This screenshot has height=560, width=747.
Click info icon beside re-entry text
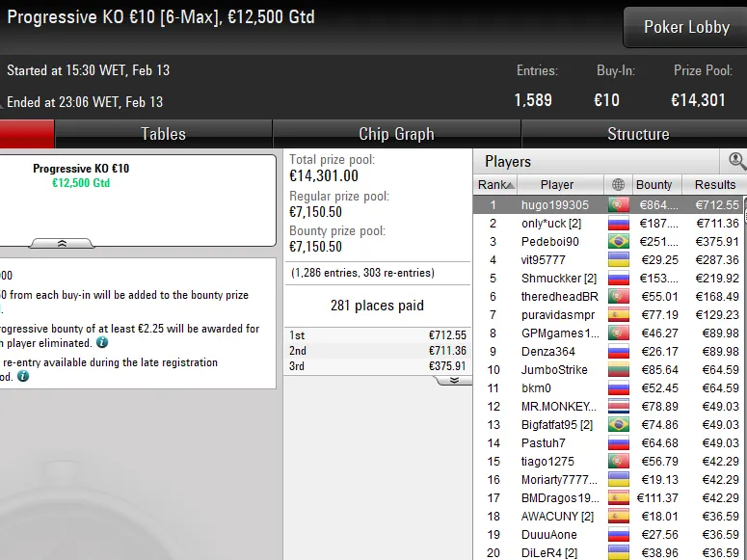[x=23, y=376]
